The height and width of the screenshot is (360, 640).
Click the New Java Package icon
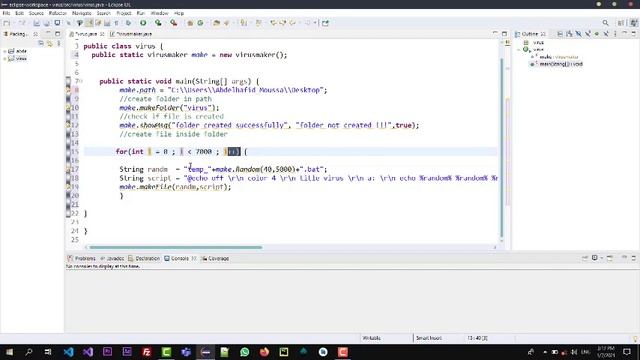coord(190,23)
